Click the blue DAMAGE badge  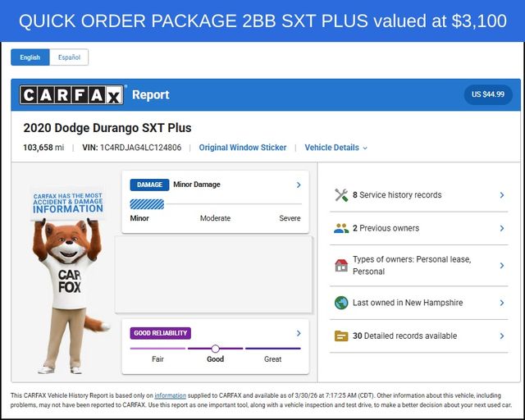click(x=149, y=185)
